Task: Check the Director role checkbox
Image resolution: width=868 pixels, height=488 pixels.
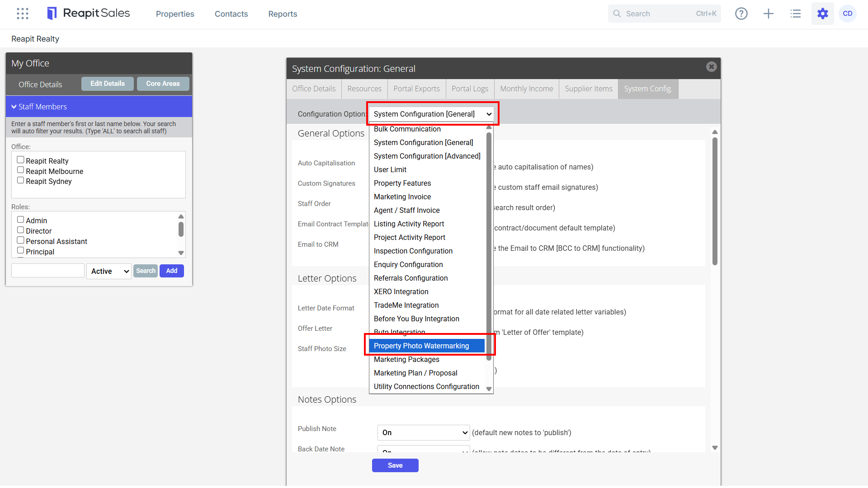Action: pyautogui.click(x=20, y=230)
